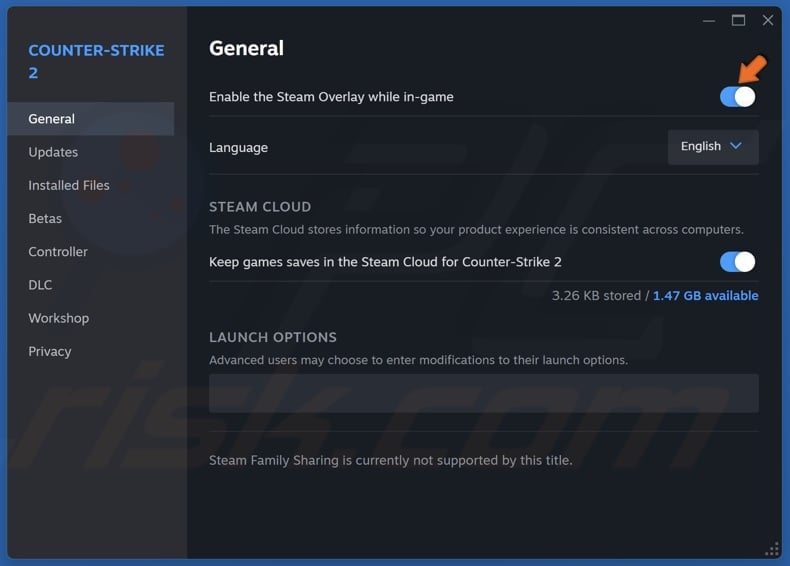Click the 3.26 KB stored text

tap(596, 295)
